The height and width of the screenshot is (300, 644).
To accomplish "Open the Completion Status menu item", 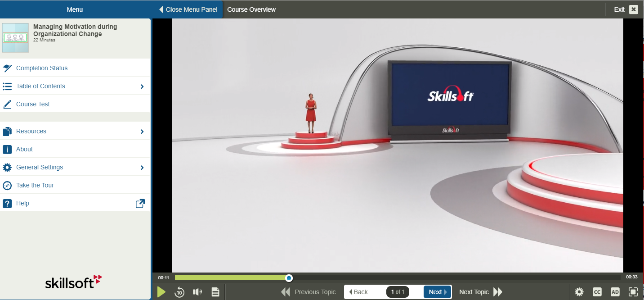I will click(x=42, y=68).
